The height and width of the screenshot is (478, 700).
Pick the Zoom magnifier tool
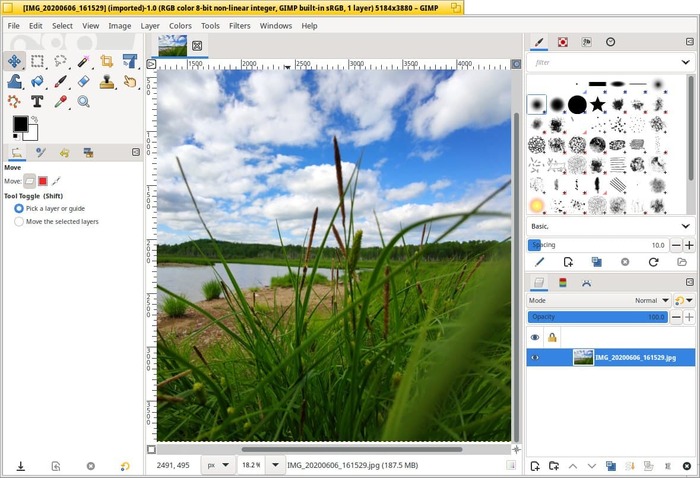pos(84,101)
